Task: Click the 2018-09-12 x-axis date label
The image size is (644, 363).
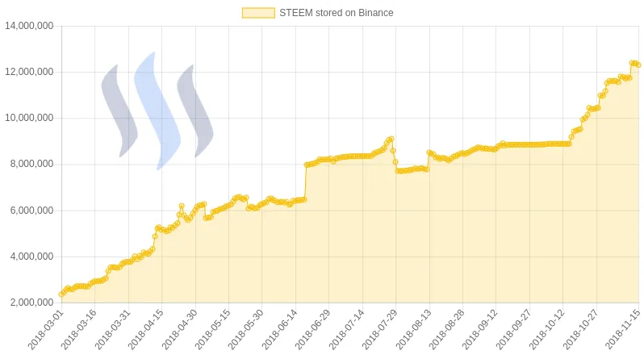Action: 479,329
